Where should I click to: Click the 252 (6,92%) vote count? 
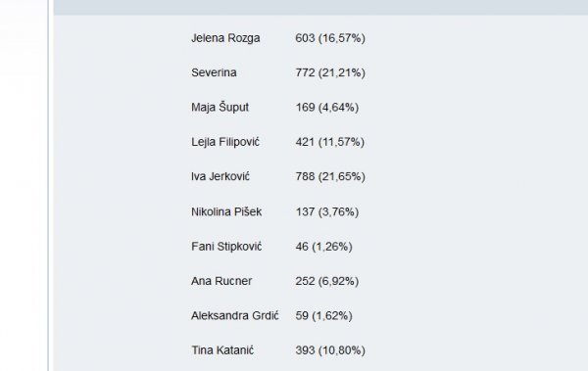(326, 281)
